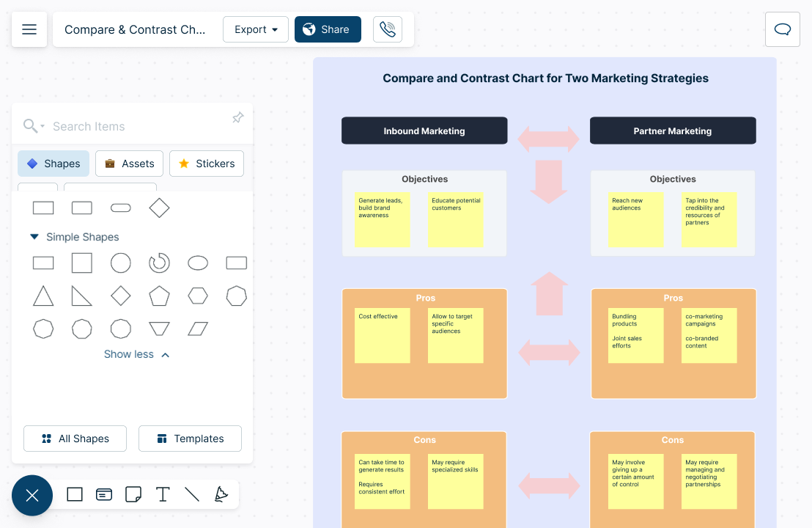Click the Search Items field
812x528 pixels.
[x=135, y=126]
